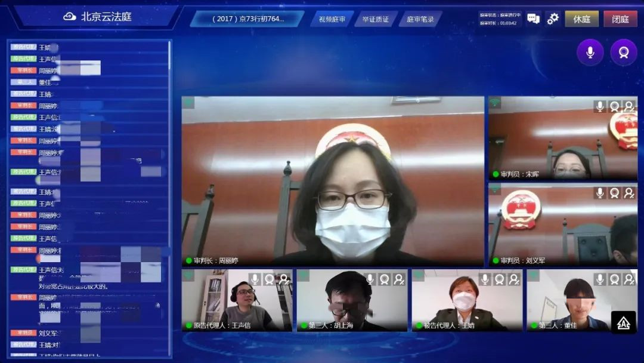Screen dimensions: 644x363
Task: Select the video tile of 原告代理人 王声信
Action: point(237,300)
